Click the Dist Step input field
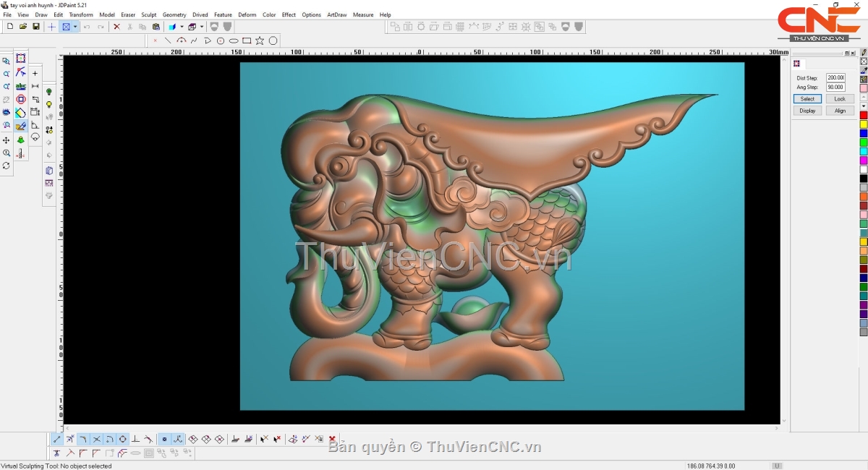This screenshot has height=470, width=868. coord(835,77)
